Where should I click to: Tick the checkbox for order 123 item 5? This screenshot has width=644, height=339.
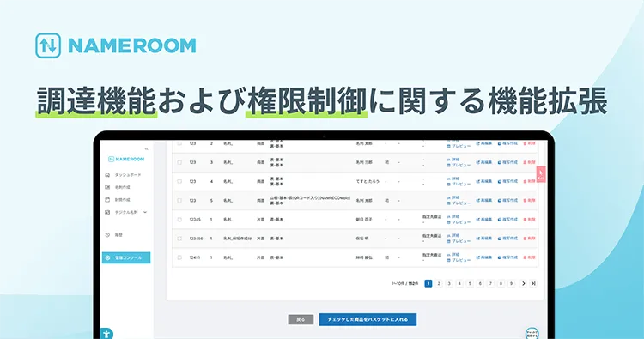pos(179,201)
